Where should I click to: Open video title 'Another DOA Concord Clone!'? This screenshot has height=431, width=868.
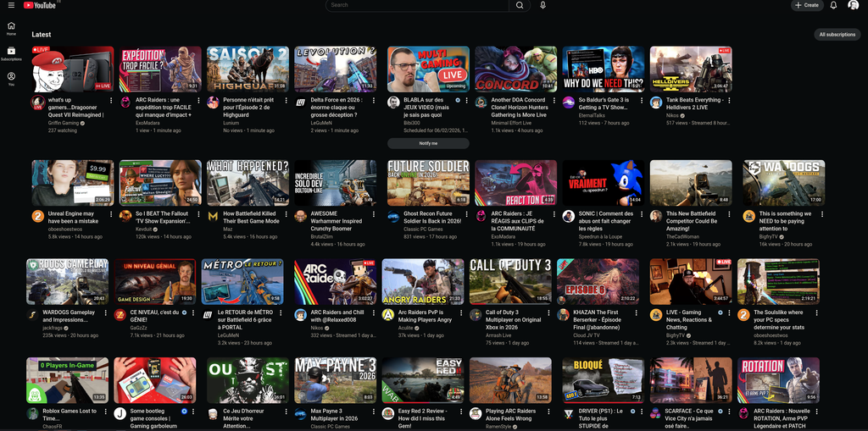(519, 108)
